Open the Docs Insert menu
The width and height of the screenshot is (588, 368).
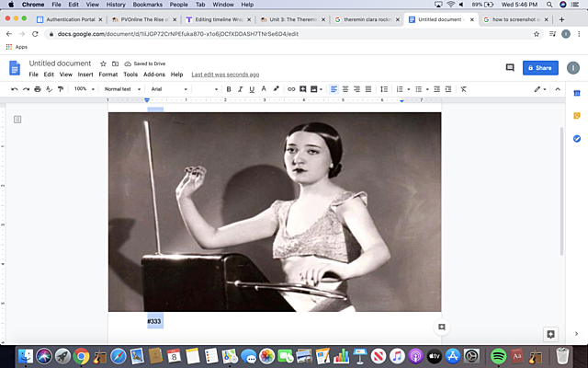coord(85,75)
